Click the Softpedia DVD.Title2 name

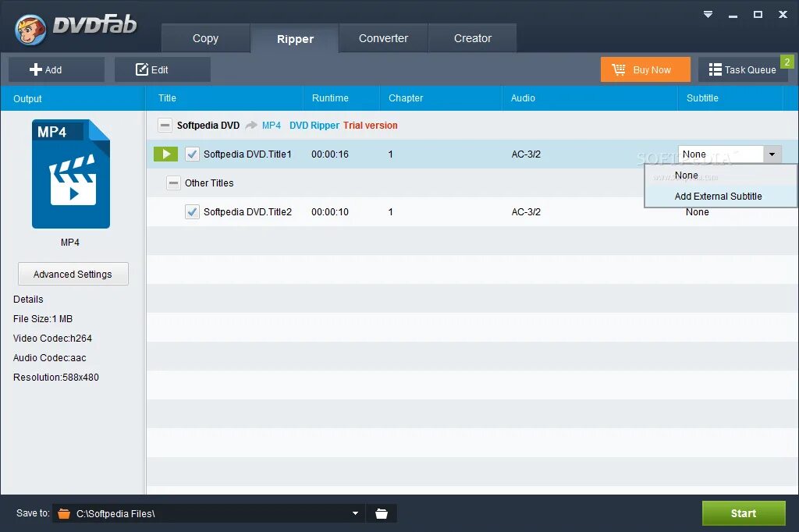coord(247,211)
